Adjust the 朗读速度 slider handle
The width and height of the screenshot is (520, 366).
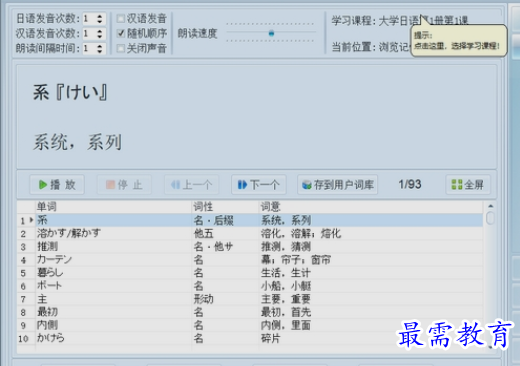coord(271,33)
